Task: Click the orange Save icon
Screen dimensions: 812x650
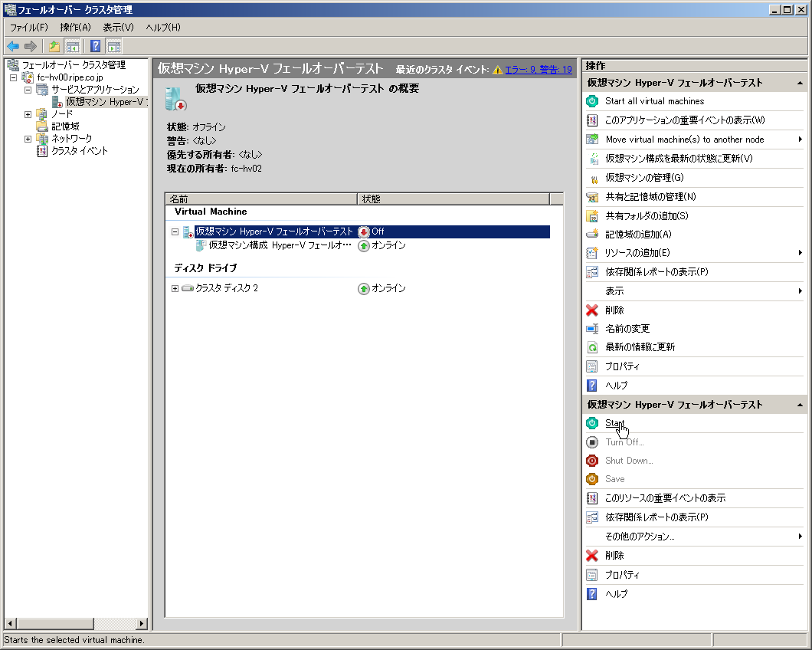Action: point(592,479)
